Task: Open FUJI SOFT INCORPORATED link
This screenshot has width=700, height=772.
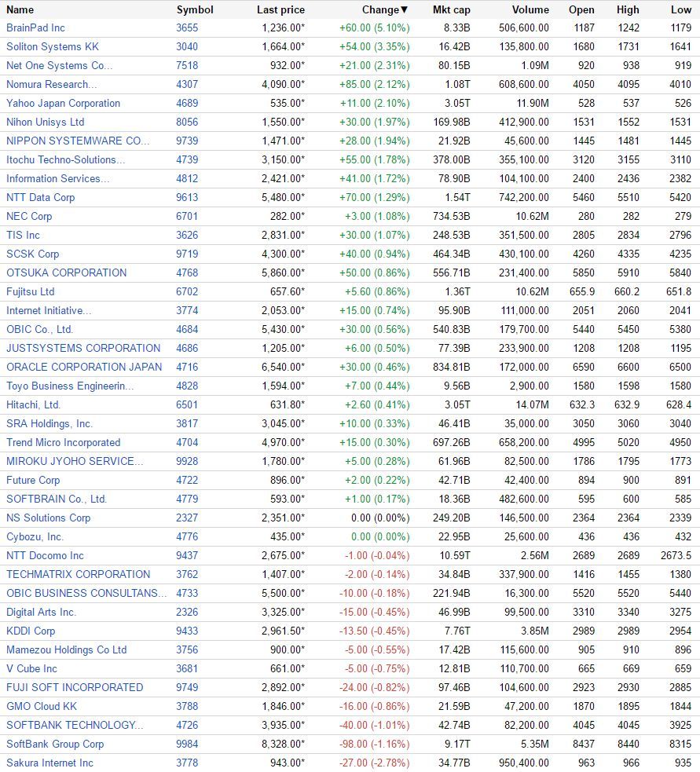Action: pyautogui.click(x=75, y=687)
